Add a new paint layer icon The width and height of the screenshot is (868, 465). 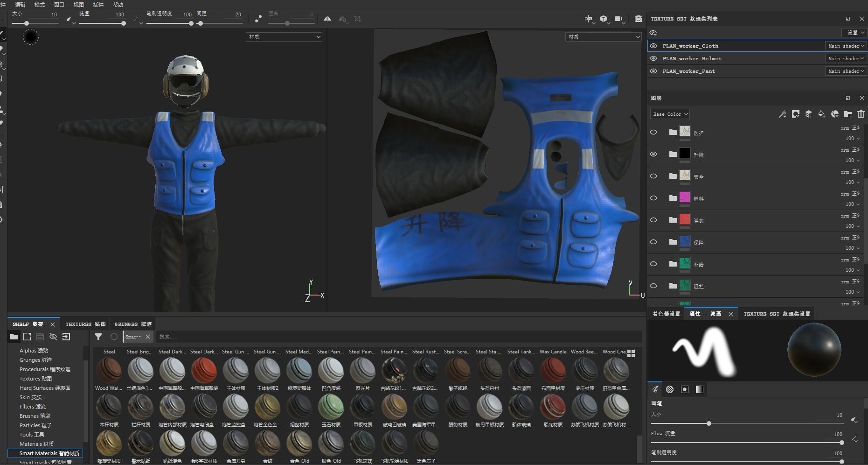pyautogui.click(x=809, y=114)
